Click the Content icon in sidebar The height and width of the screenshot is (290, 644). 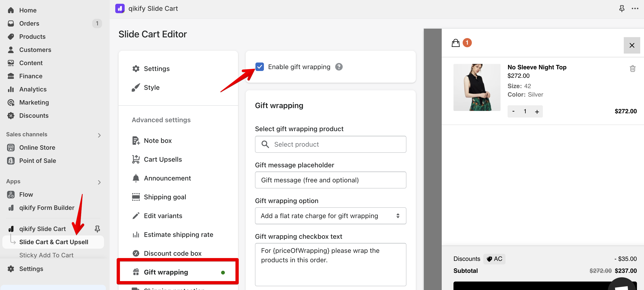[11, 63]
